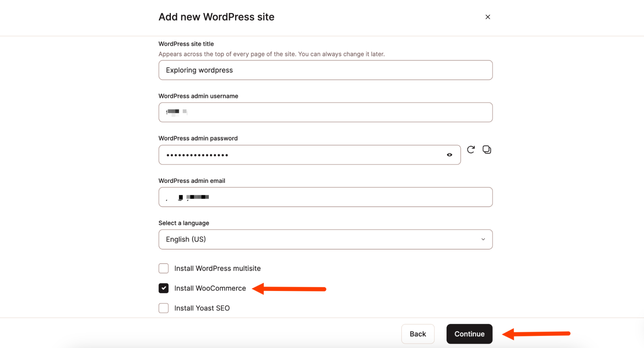644x348 pixels.
Task: Enable Install Yoast SEO
Action: 163,308
